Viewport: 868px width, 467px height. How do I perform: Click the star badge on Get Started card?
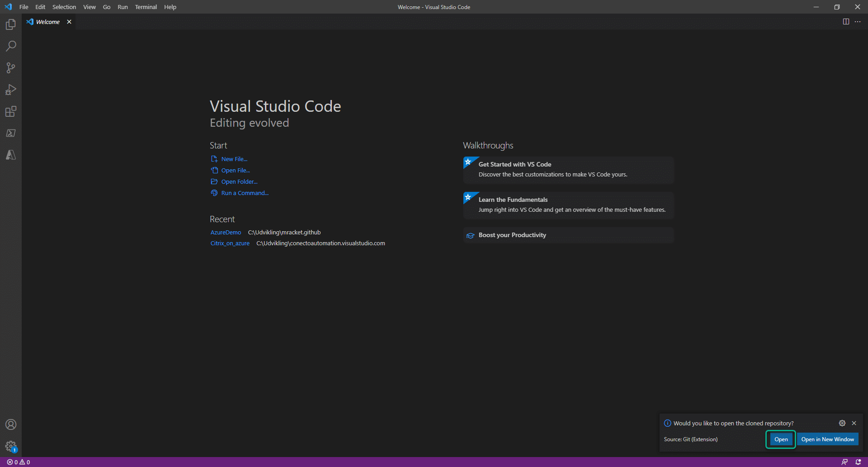[468, 162]
